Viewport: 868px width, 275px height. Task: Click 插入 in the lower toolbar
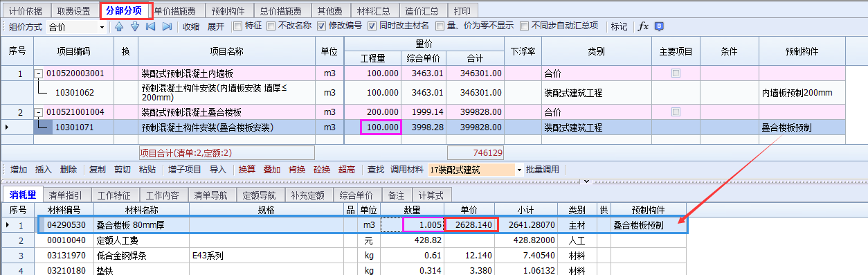coord(44,170)
